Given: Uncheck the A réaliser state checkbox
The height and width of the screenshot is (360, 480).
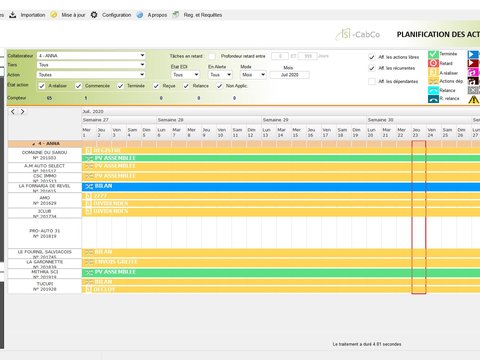Looking at the screenshot, I should pyautogui.click(x=42, y=86).
